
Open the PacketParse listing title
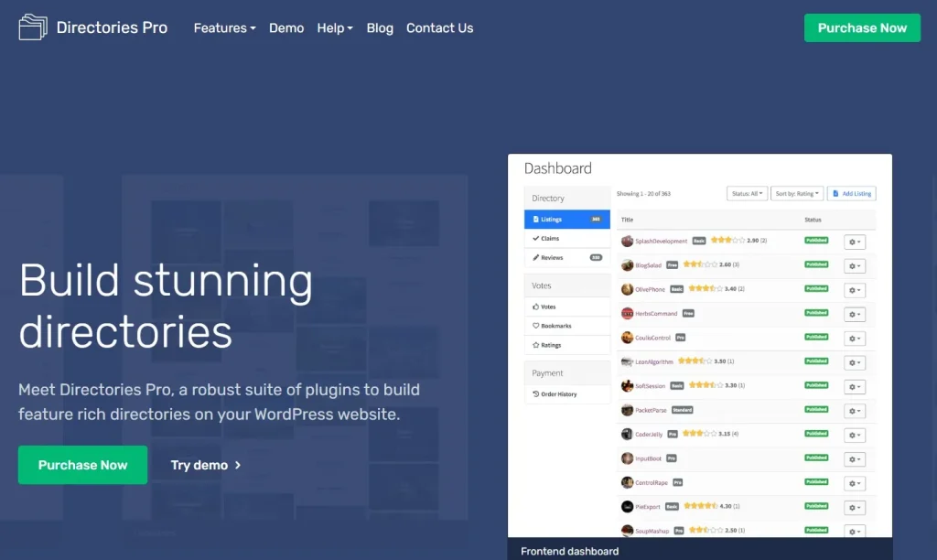click(x=651, y=410)
